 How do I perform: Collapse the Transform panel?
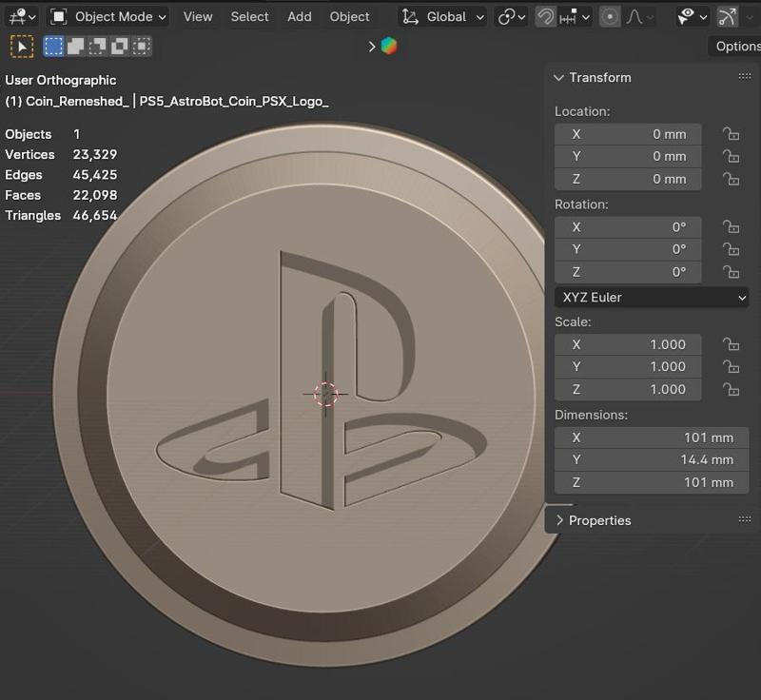click(558, 78)
